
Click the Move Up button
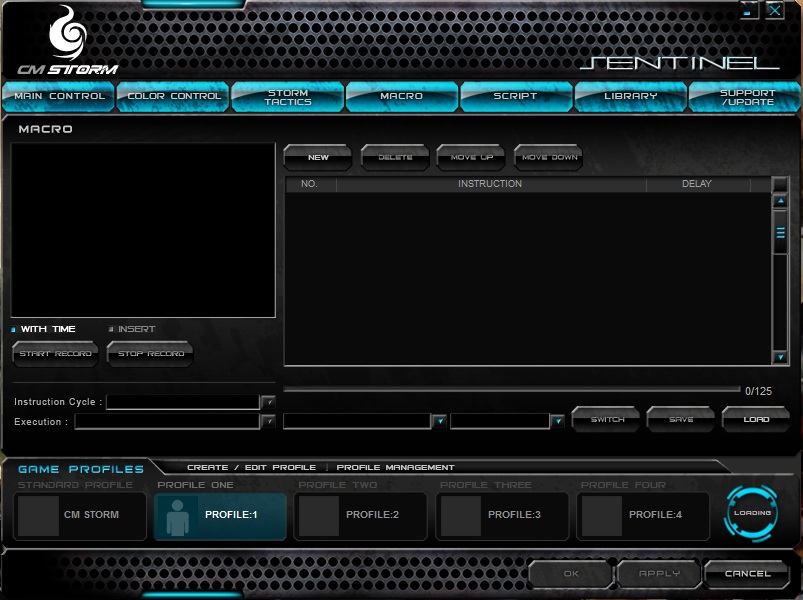coord(471,157)
